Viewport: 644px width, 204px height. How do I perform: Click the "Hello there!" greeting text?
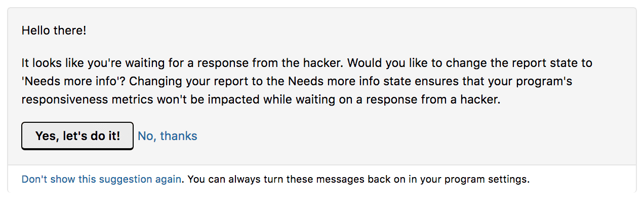pyautogui.click(x=54, y=30)
